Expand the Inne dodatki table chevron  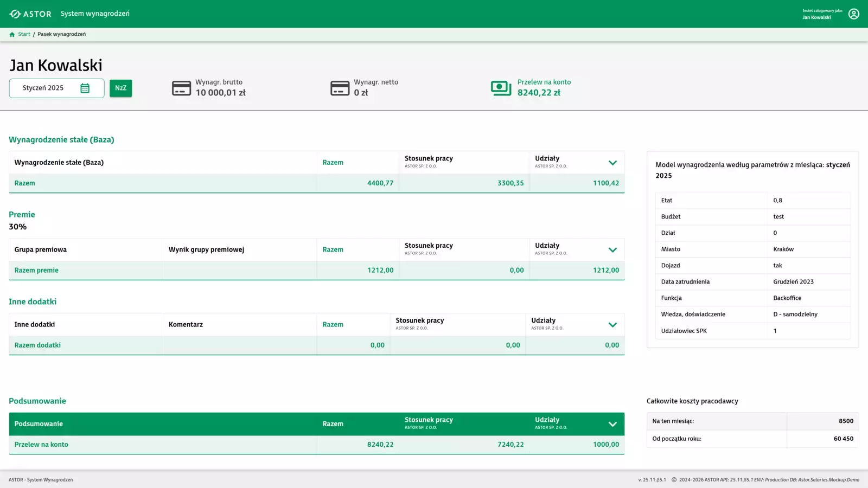[x=612, y=325]
